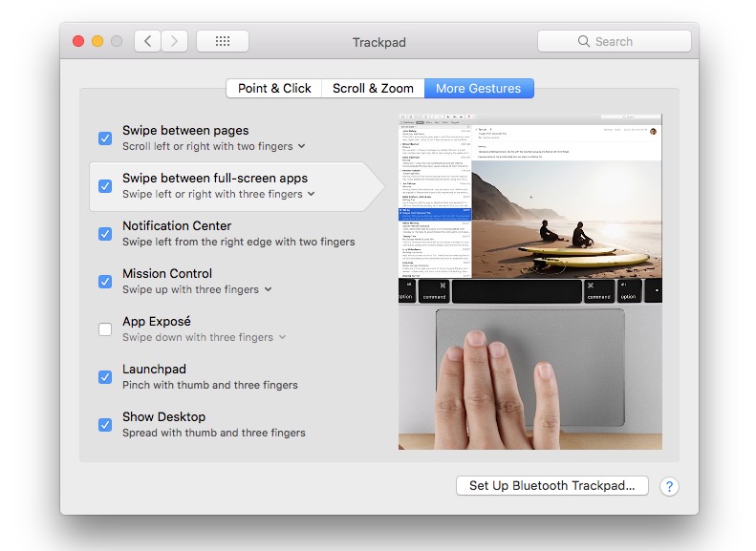756x551 pixels.
Task: Close the Trackpad preferences window
Action: 77,41
